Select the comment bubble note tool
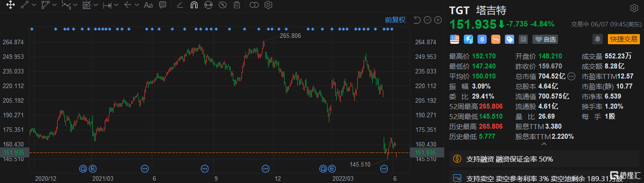This screenshot has height=183, width=644. pyautogui.click(x=162, y=5)
